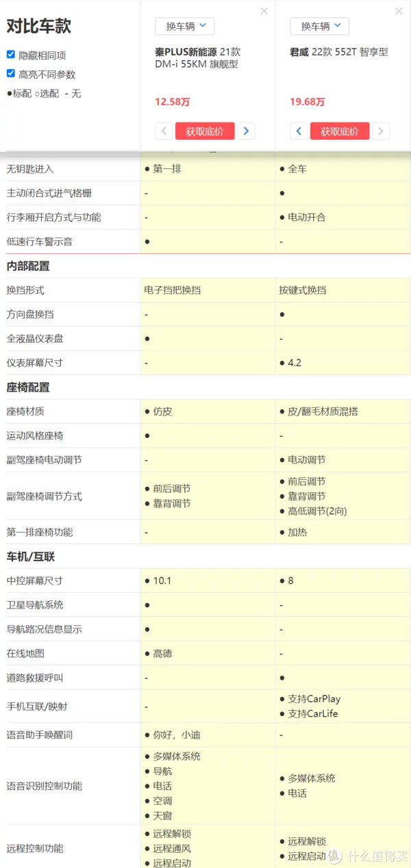Viewport: 411px width, 868px height.
Task: Click the 电子挡把换挡 cell
Action: (173, 290)
